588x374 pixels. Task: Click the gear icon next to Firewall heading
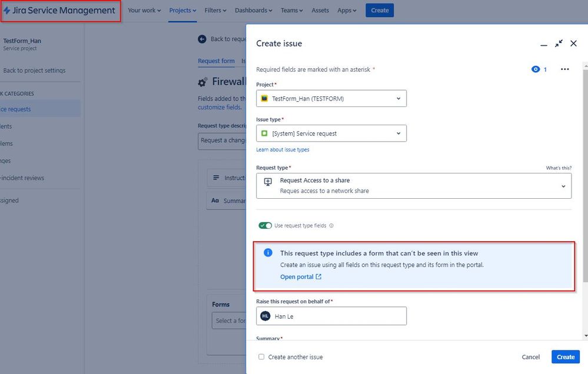click(202, 82)
